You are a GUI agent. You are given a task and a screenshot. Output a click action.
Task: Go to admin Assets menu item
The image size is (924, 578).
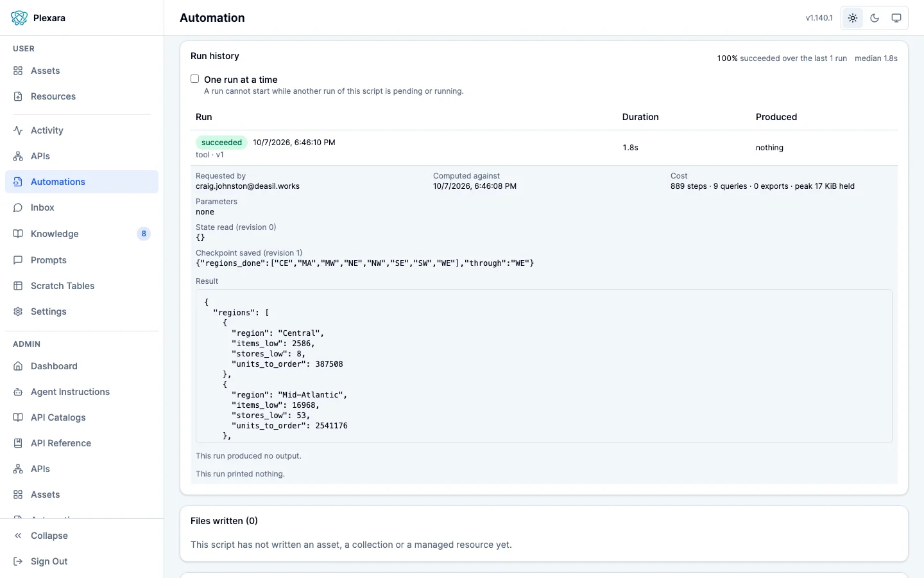(x=81, y=495)
